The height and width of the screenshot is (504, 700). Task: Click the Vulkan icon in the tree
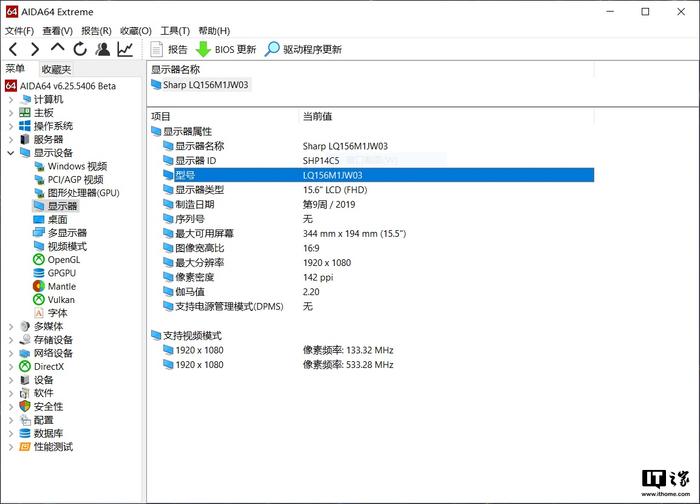(x=39, y=300)
